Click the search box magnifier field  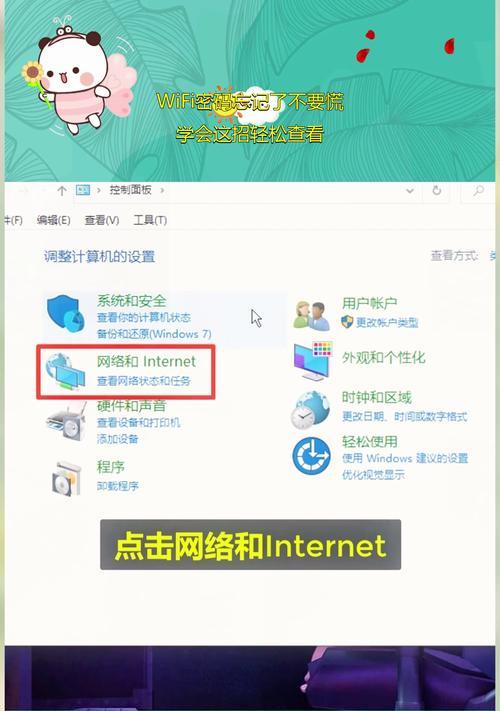(478, 191)
